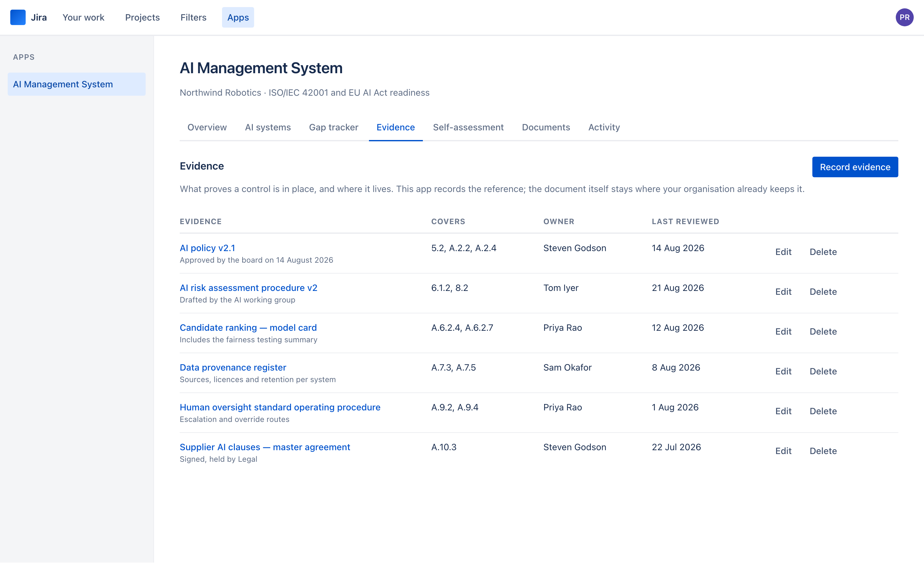Switch to the AI systems tab

(268, 127)
